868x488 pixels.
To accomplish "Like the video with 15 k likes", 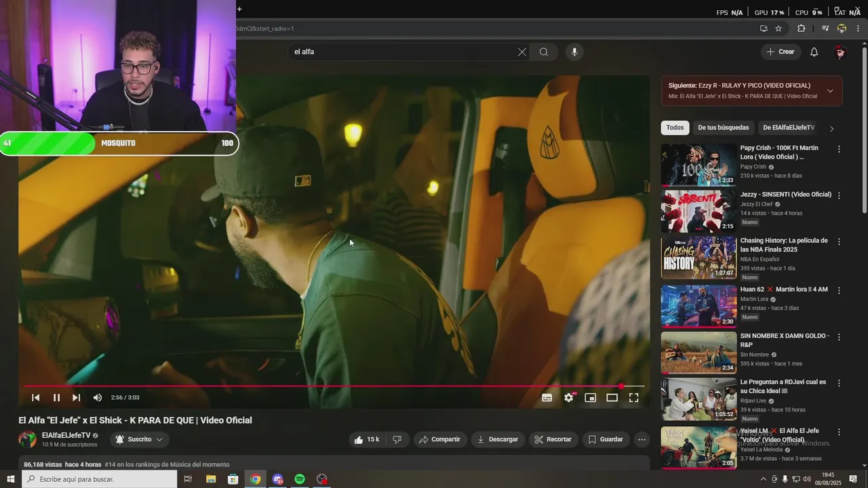I will click(x=366, y=439).
